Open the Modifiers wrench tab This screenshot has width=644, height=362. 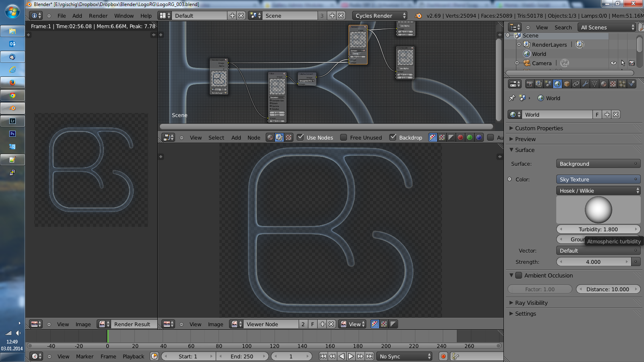click(x=585, y=84)
